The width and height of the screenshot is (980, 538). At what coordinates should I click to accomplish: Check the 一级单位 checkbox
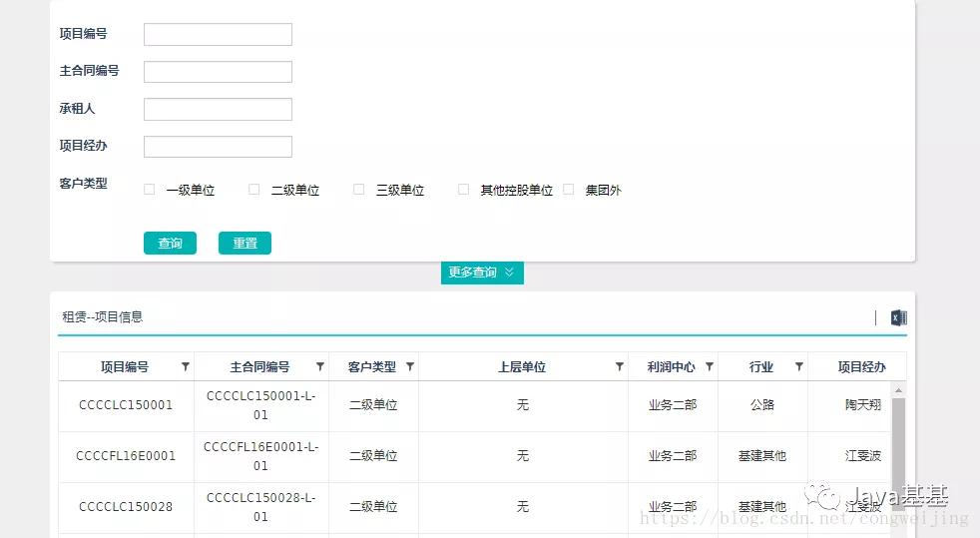[x=150, y=190]
